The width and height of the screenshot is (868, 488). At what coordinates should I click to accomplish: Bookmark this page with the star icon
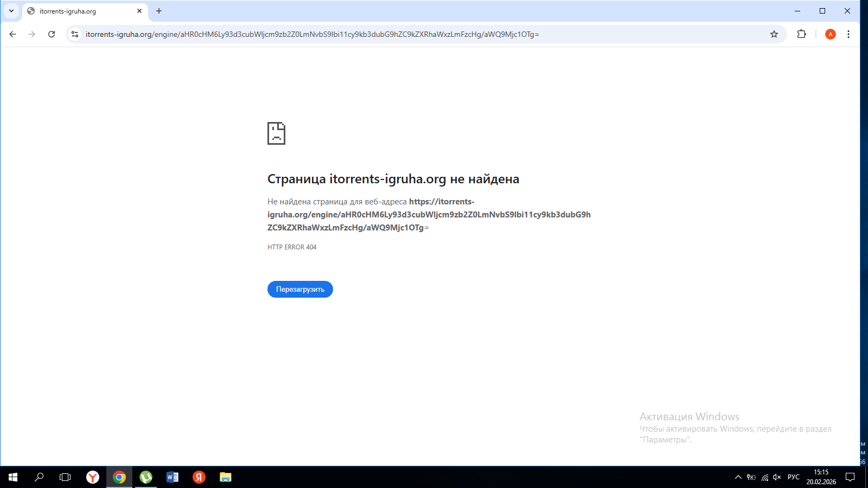[774, 34]
